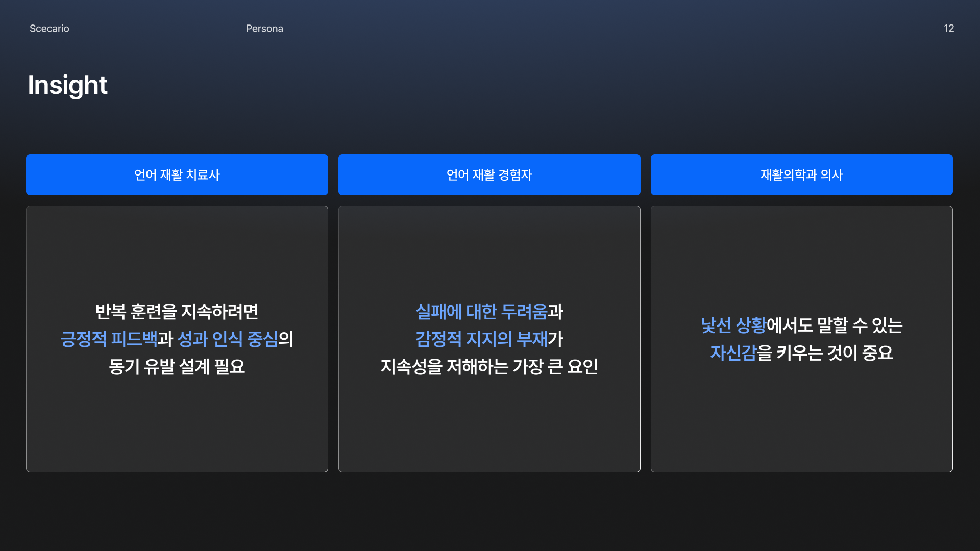The image size is (980, 551).
Task: Click text 키우는 것이 중요
Action: pyautogui.click(x=835, y=353)
